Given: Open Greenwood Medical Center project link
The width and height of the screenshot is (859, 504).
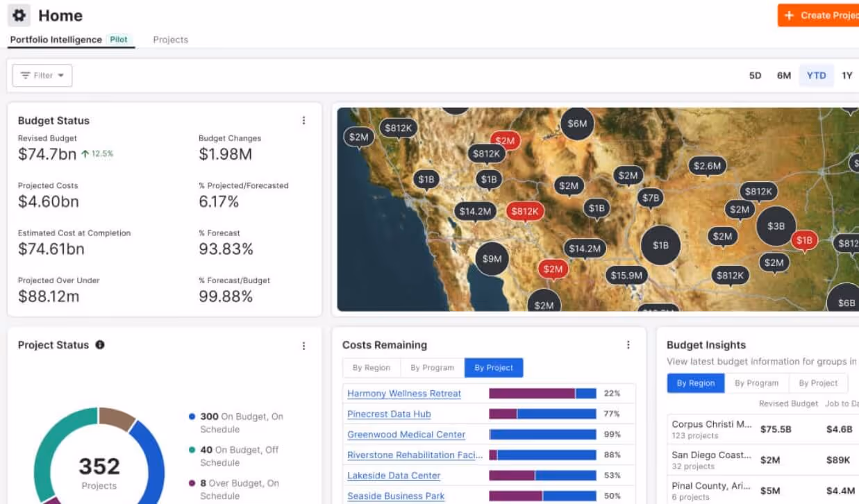Looking at the screenshot, I should pos(406,435).
